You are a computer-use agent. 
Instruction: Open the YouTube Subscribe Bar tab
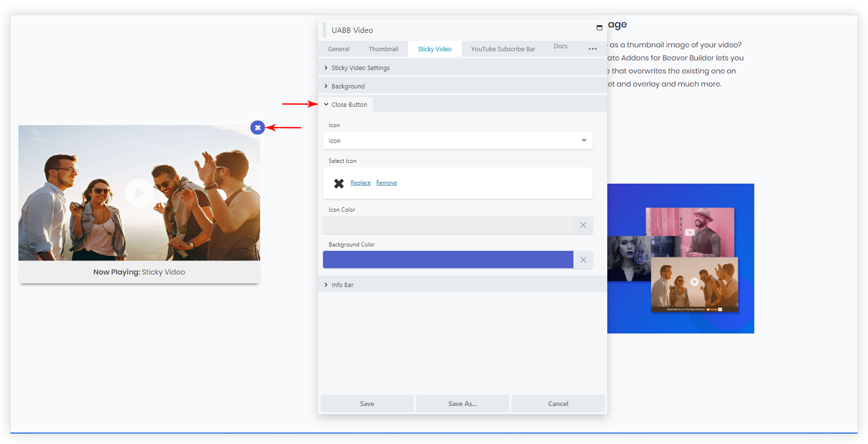502,49
